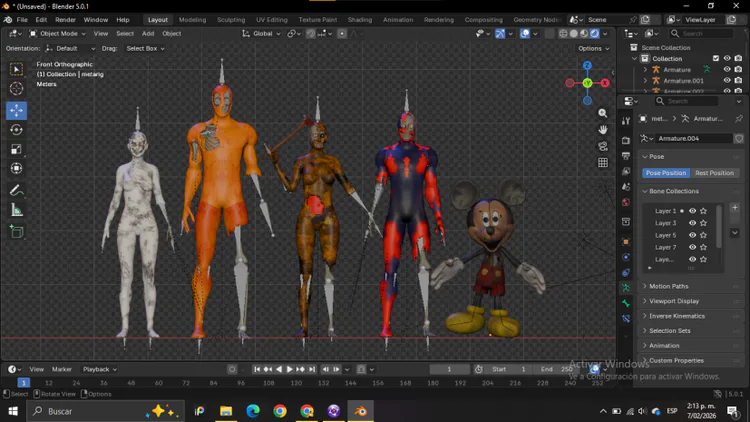Click the Start frame value field

pyautogui.click(x=509, y=369)
